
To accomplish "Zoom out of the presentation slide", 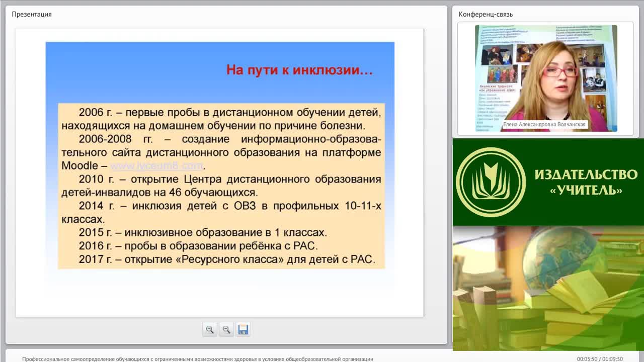I will [x=226, y=329].
